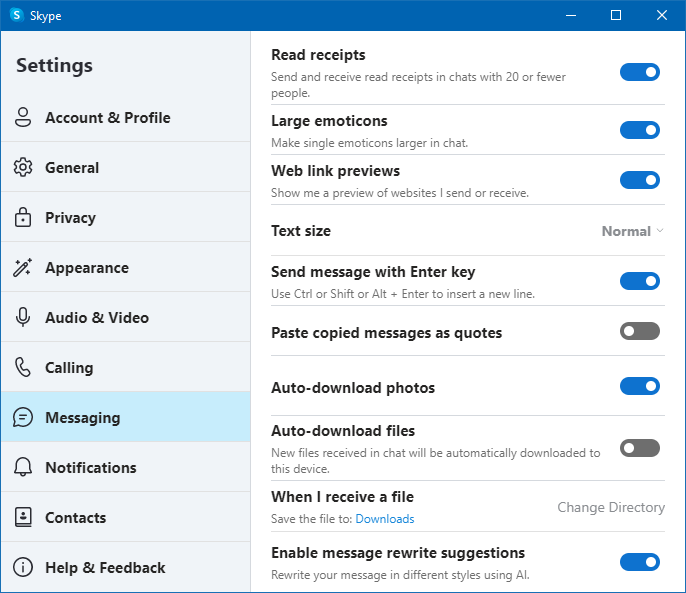Close the Skype window
This screenshot has height=593, width=686.
click(x=662, y=15)
